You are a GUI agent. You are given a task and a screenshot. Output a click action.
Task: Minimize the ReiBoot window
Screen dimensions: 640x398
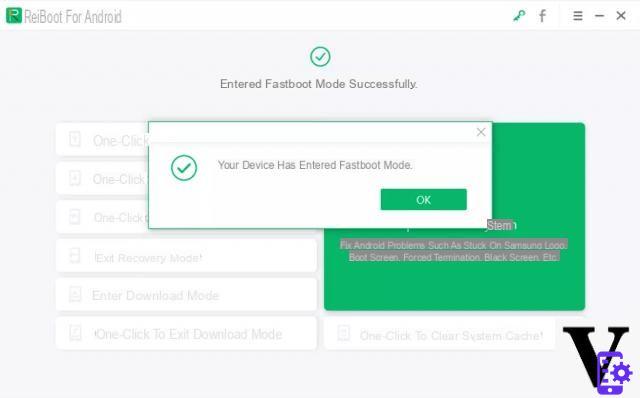coord(599,16)
